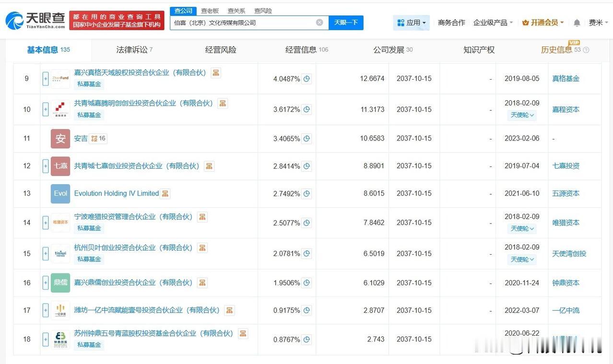613x364 pixels.
Task: Click the pie icon next to 0.8767%
Action: click(x=306, y=340)
